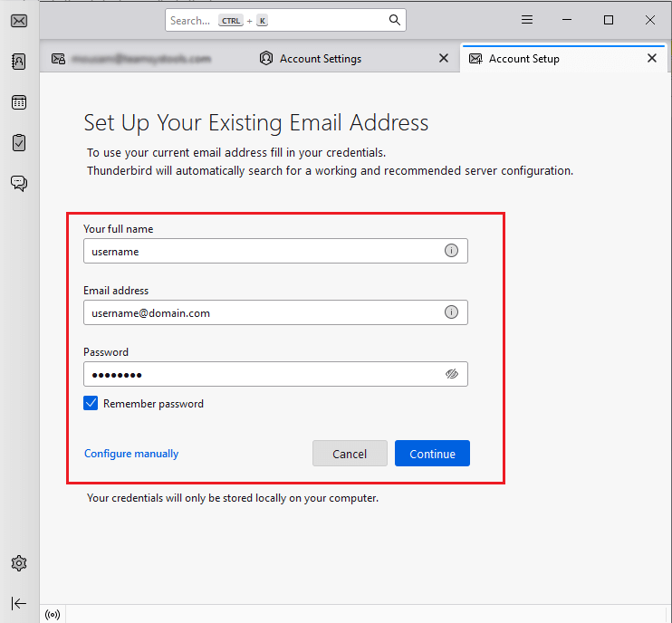Show info for Your full name field
Image resolution: width=672 pixels, height=623 pixels.
[x=451, y=250]
